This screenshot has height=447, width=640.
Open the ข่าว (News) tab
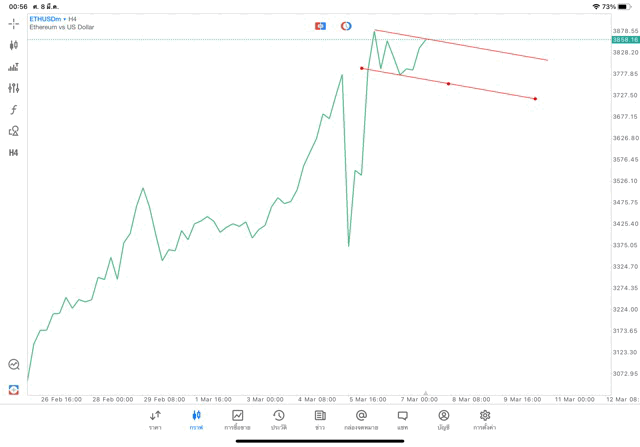click(320, 419)
